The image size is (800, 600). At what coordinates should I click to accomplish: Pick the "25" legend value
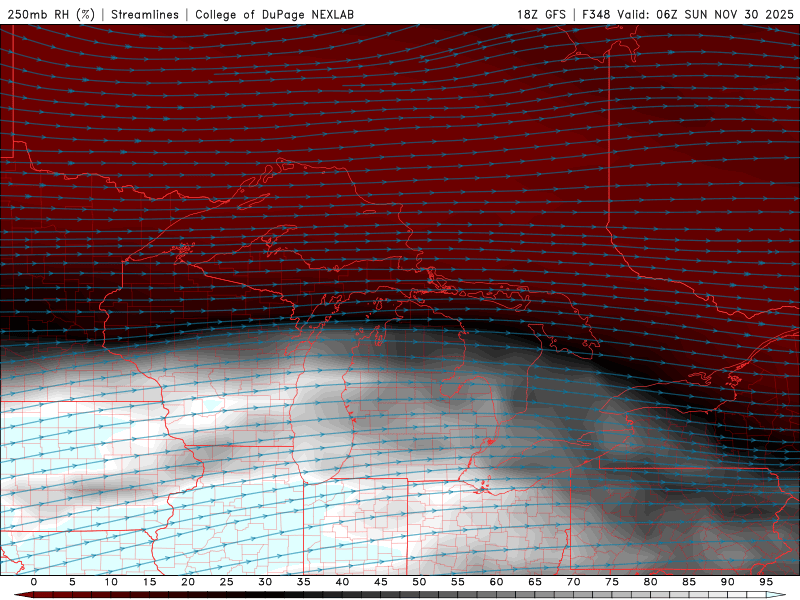(227, 582)
